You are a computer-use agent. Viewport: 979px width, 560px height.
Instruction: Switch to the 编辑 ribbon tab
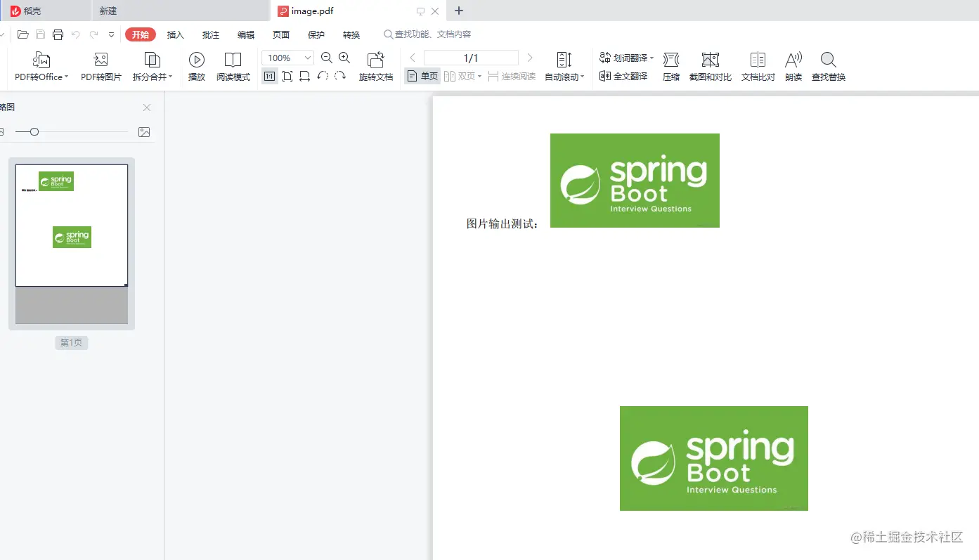(246, 34)
